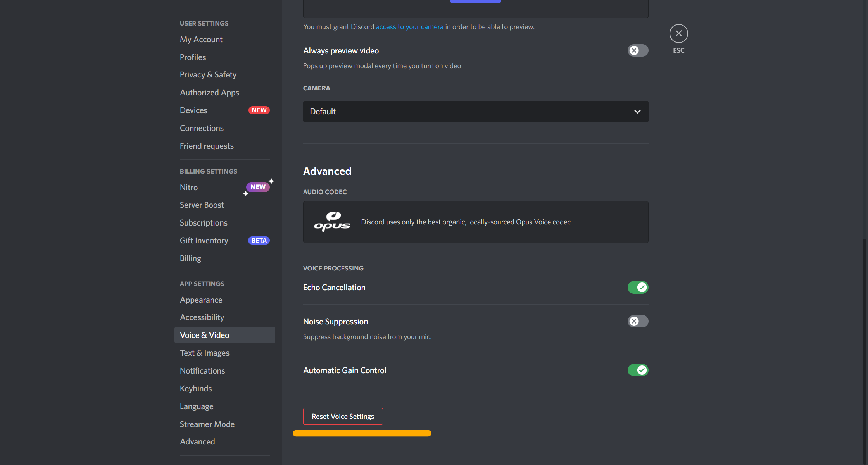Navigate to Text & Images settings
Viewport: 868px width, 465px height.
[x=204, y=353]
